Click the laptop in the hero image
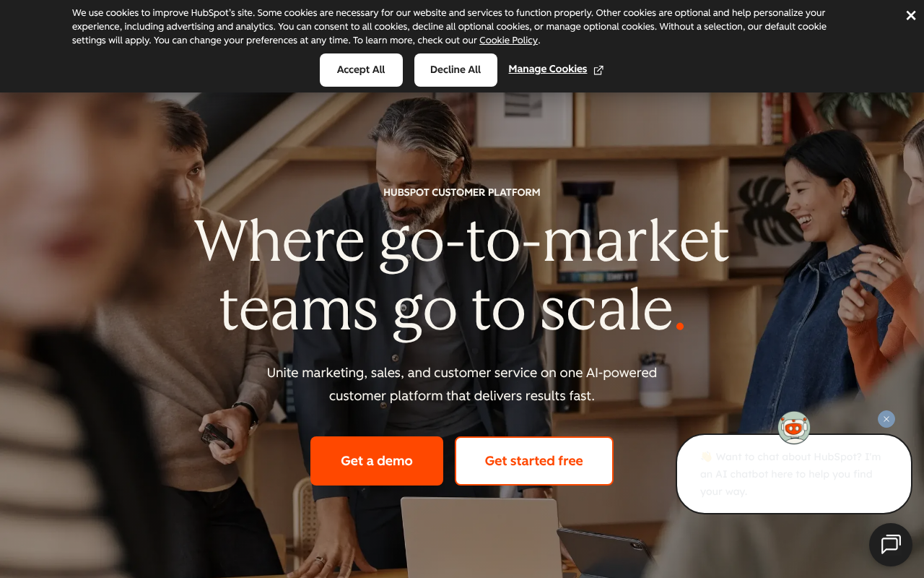924x578 pixels. click(x=480, y=536)
